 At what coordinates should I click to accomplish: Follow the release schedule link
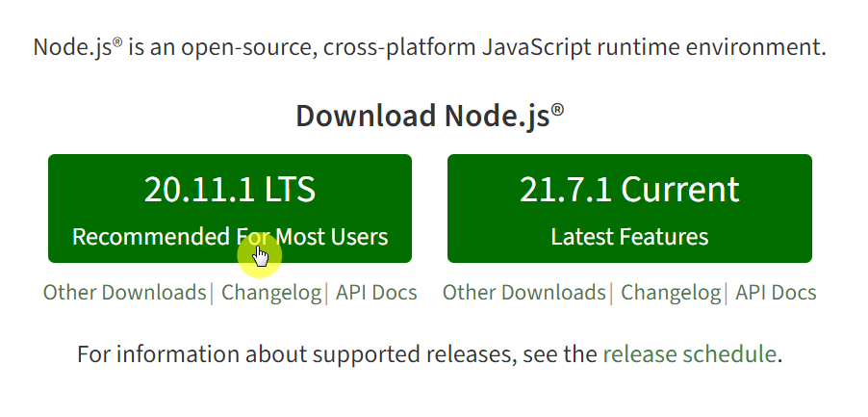pyautogui.click(x=690, y=353)
